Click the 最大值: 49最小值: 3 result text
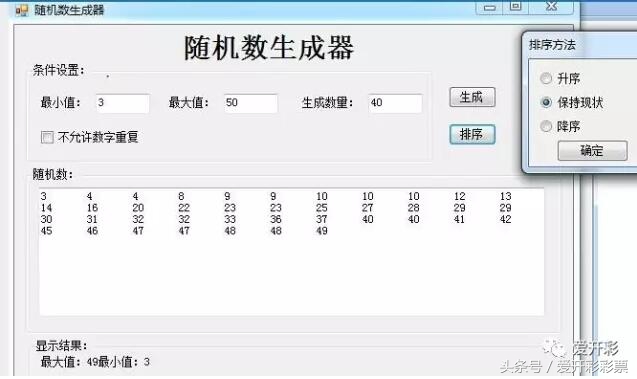Viewport: 637px width, 379px height. pyautogui.click(x=95, y=362)
